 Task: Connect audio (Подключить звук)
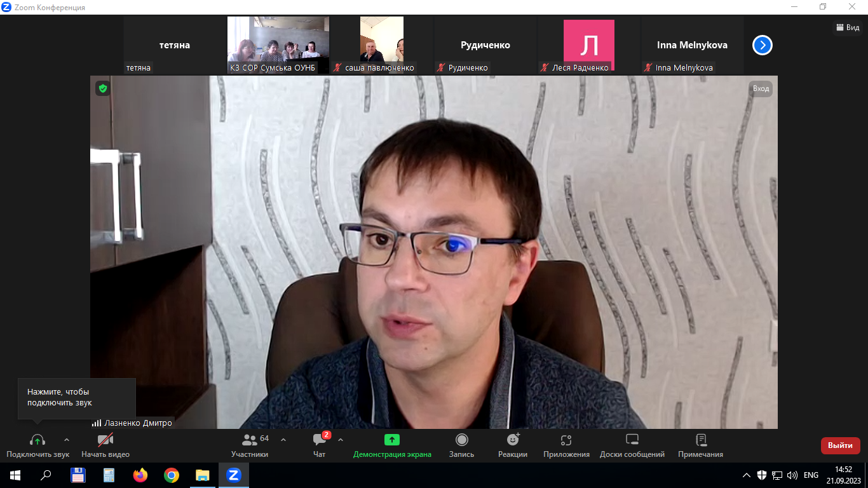point(37,440)
